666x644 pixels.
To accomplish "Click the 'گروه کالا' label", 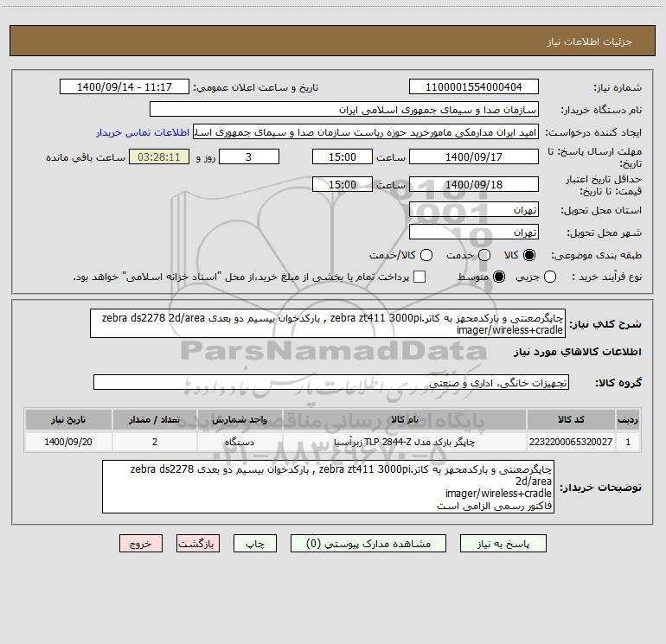I will pos(618,382).
